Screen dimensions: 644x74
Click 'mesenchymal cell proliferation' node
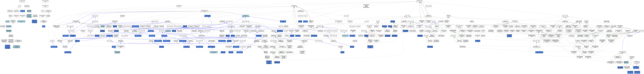click(384, 26)
